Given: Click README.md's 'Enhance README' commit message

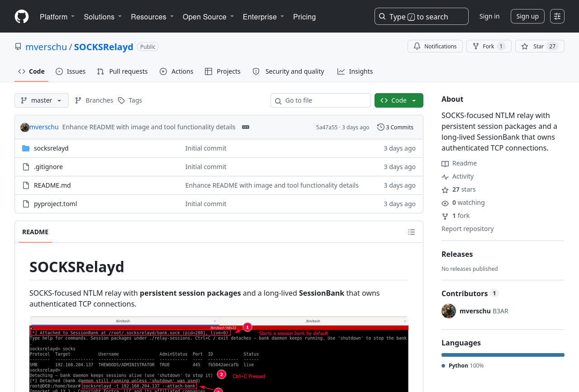Looking at the screenshot, I should pyautogui.click(x=272, y=185).
